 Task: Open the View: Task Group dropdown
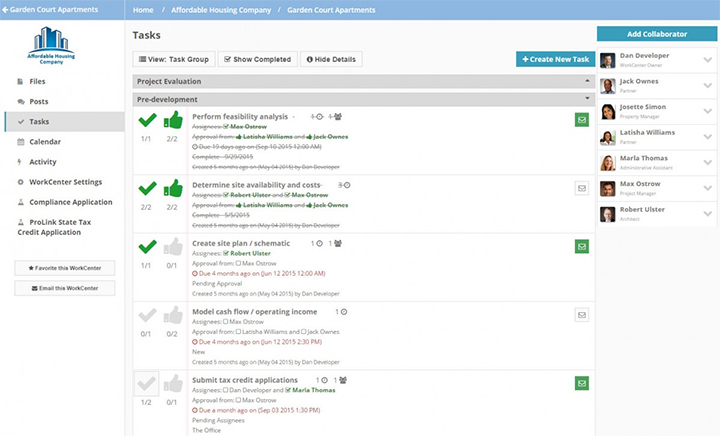[172, 59]
